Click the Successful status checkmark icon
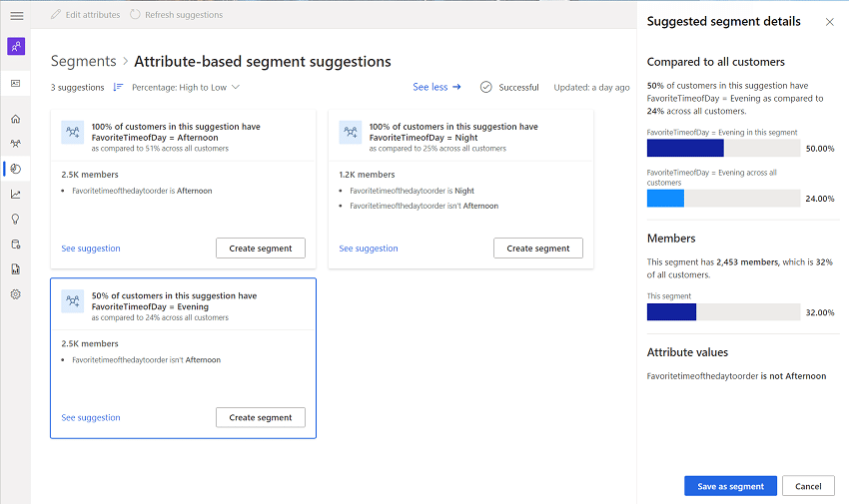The height and width of the screenshot is (504, 849). [x=486, y=87]
